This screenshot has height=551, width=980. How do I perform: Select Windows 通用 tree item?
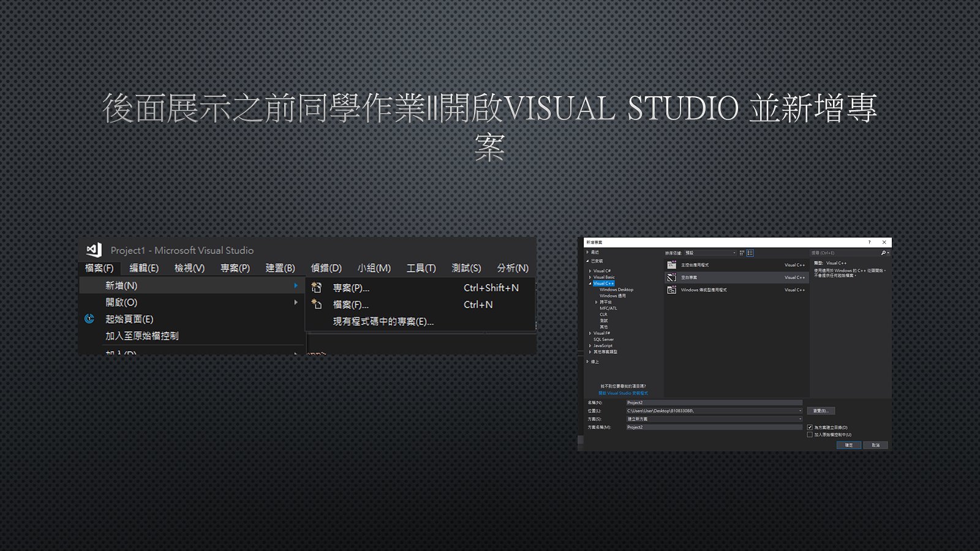click(x=612, y=296)
